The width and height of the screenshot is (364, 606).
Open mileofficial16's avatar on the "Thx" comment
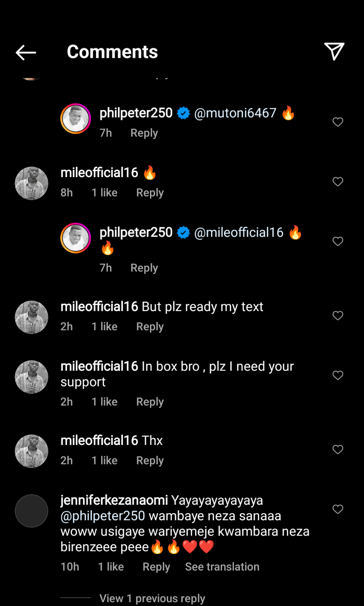(32, 451)
